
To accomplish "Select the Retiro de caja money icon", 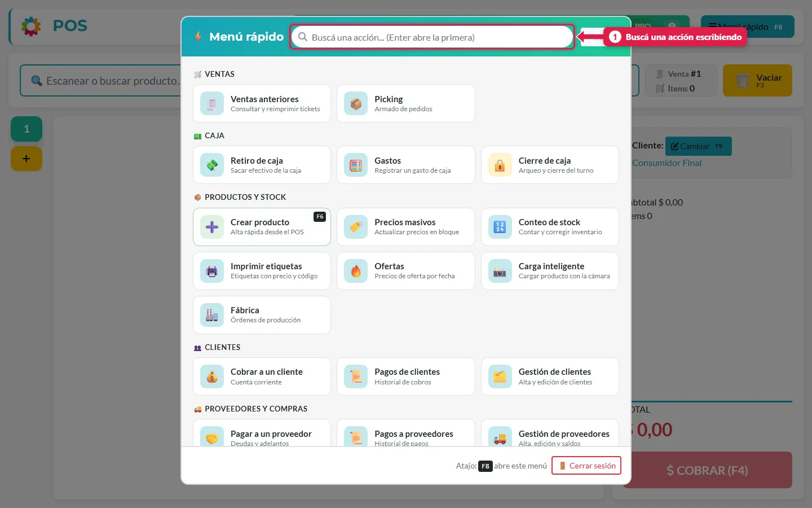I will pyautogui.click(x=212, y=165).
